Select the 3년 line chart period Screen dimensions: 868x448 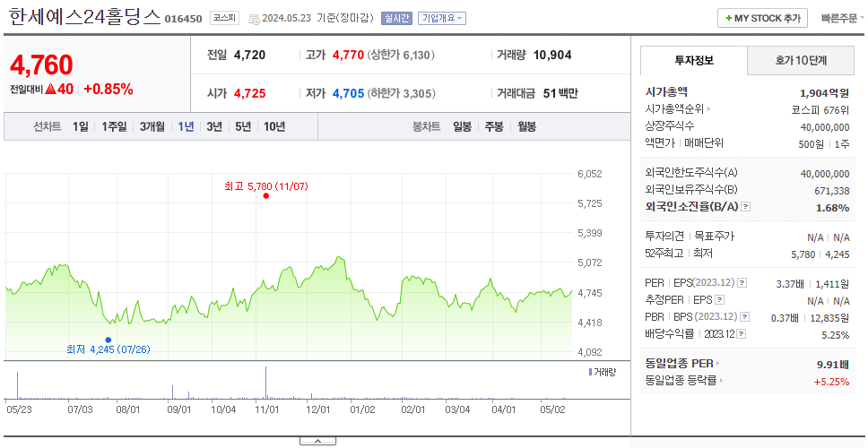click(x=214, y=126)
